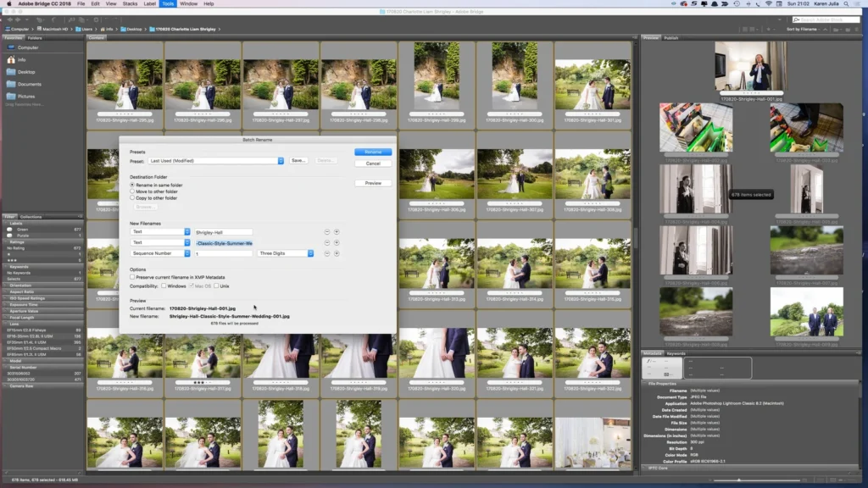Viewport: 868px width, 488px height.
Task: Click the minus icon on the Shrigley-Hall row
Action: point(327,231)
